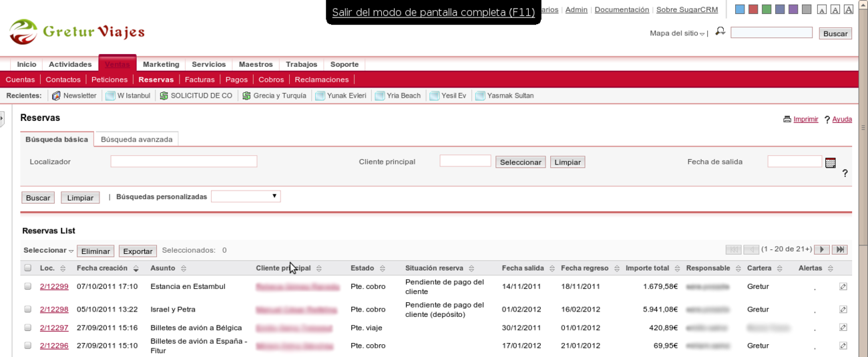Open the Actividades main tab
Viewport: 868px width, 357px height.
(x=70, y=64)
